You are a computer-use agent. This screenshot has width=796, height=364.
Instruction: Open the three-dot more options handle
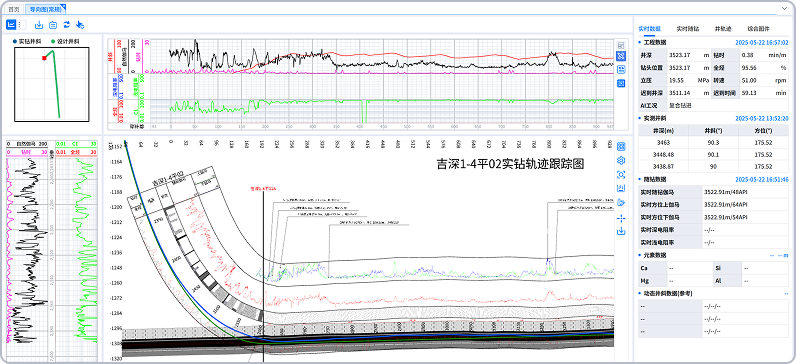point(20,24)
